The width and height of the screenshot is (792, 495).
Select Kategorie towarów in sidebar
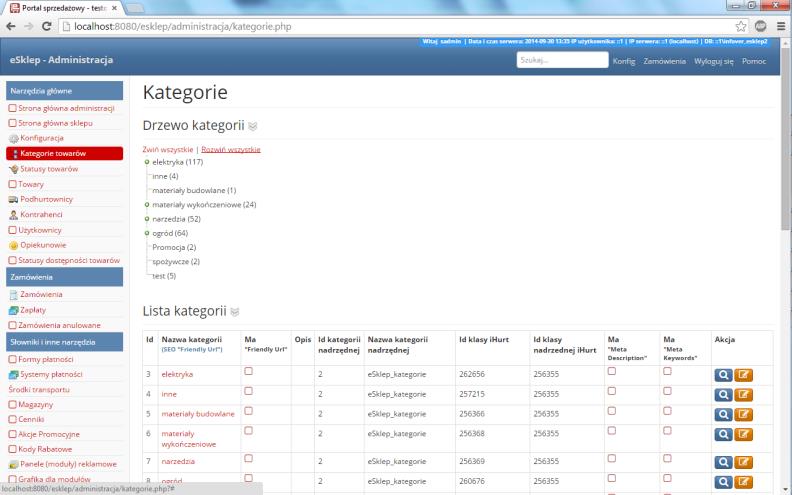[x=65, y=153]
